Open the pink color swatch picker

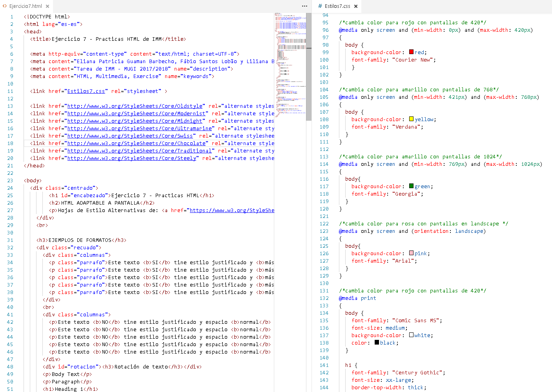tap(411, 253)
